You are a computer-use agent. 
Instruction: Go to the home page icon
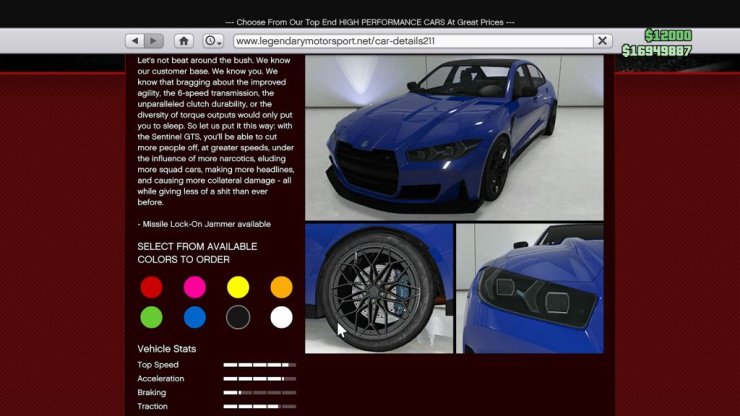(184, 41)
